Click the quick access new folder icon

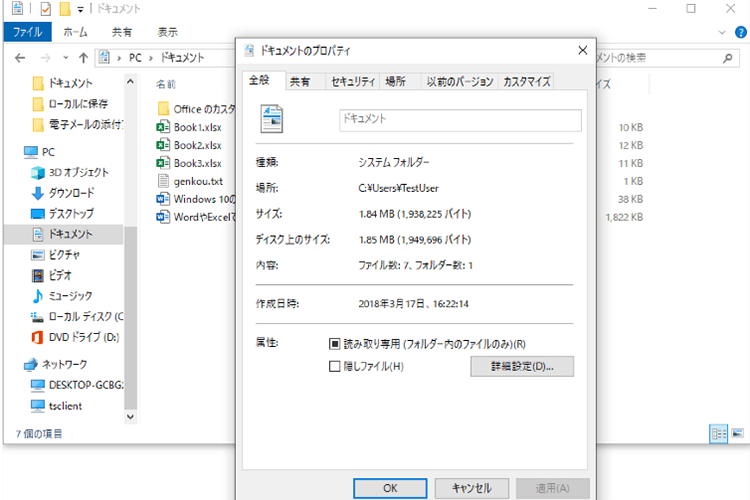65,9
